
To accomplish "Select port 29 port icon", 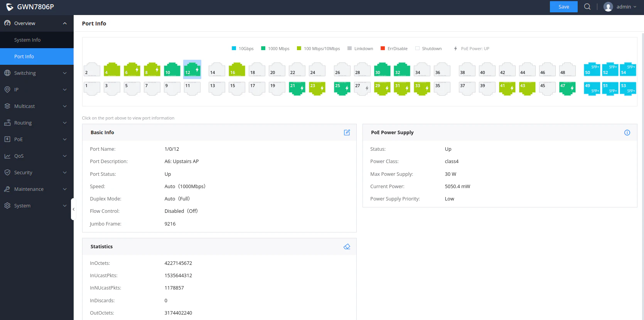I will click(x=382, y=89).
